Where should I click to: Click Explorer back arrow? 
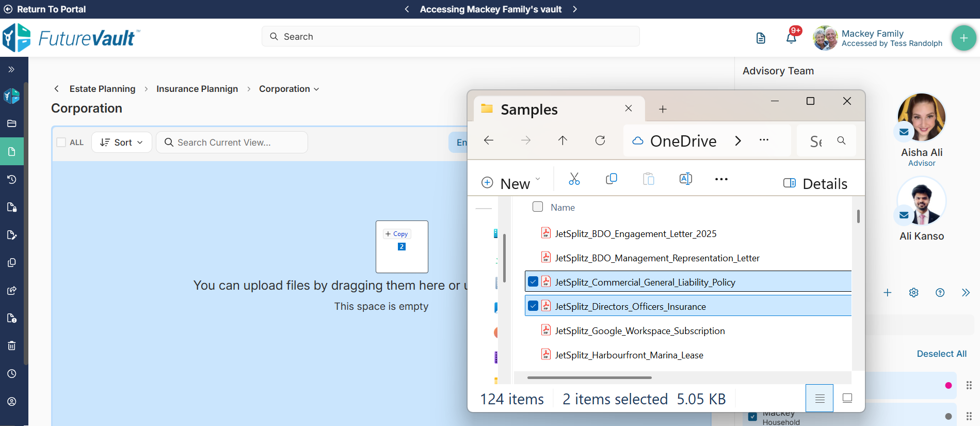(x=489, y=140)
